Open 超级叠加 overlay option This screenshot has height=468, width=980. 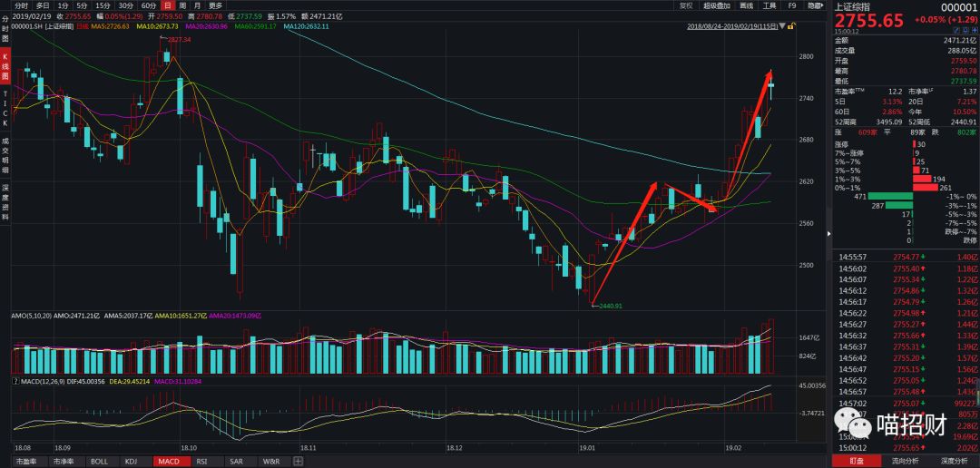(716, 5)
